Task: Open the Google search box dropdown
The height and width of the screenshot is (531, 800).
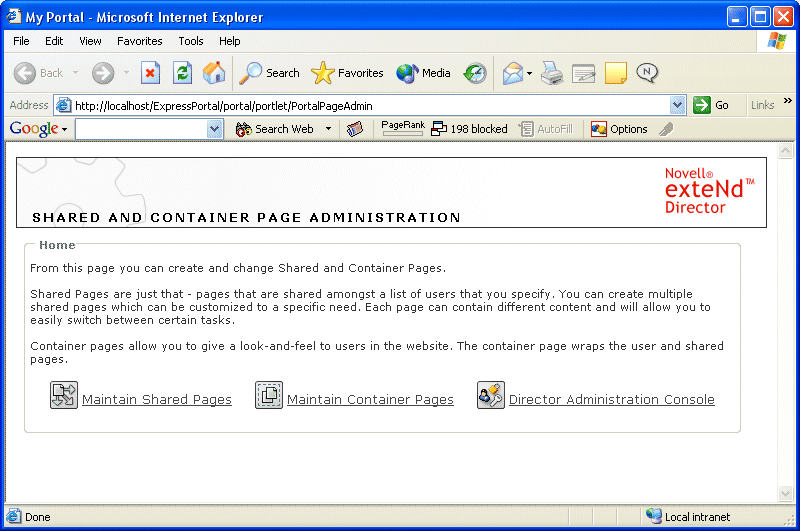Action: 215,129
